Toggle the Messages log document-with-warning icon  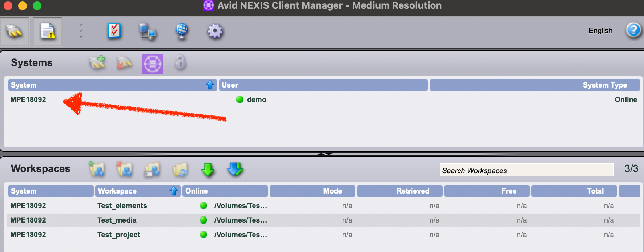pyautogui.click(x=48, y=32)
